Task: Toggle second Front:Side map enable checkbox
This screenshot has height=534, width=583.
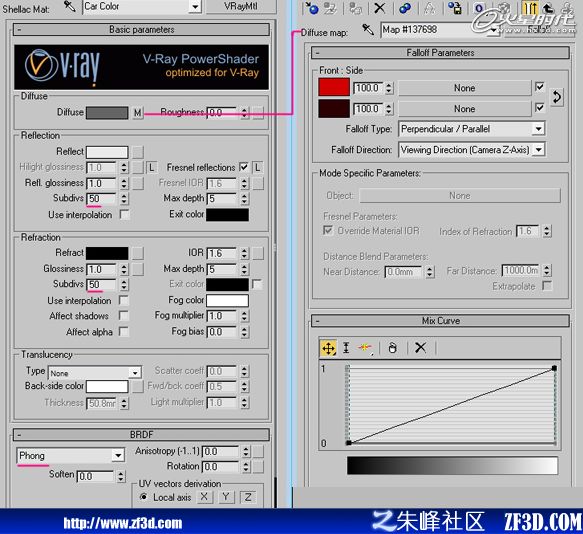Action: 539,108
